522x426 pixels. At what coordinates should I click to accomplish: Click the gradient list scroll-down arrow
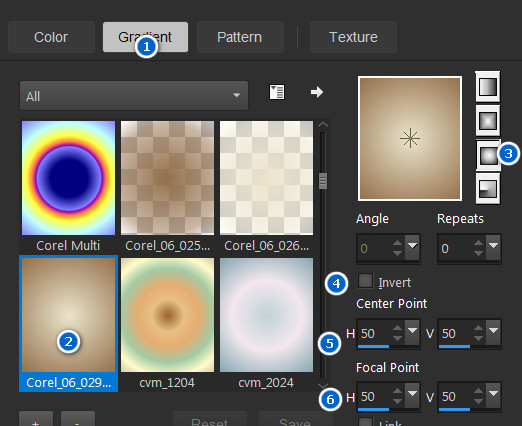pyautogui.click(x=323, y=385)
